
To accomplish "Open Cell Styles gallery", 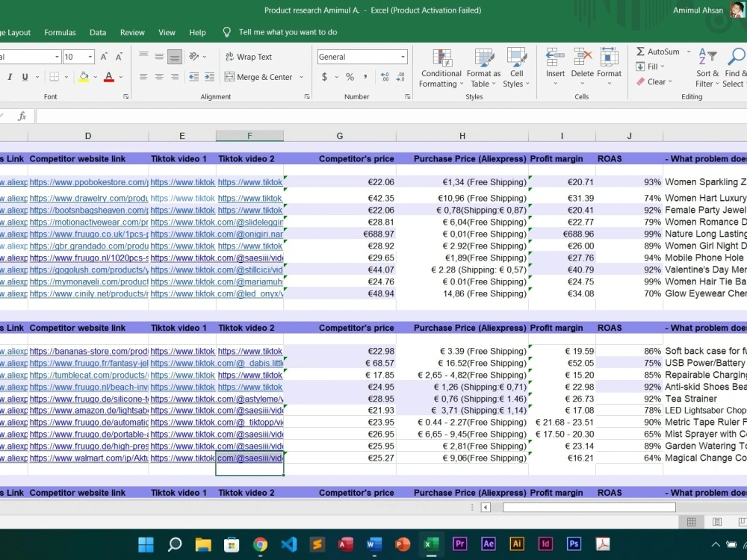I will pyautogui.click(x=516, y=68).
